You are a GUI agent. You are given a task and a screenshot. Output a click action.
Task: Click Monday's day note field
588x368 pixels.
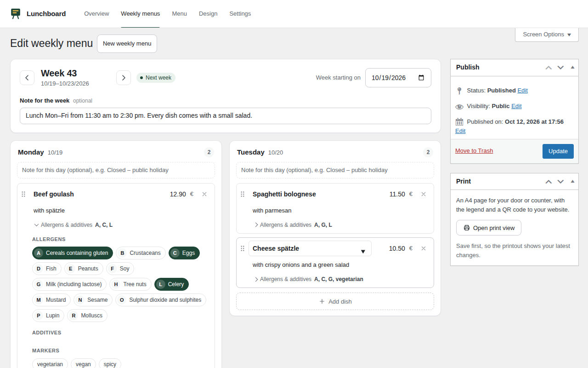click(x=116, y=170)
